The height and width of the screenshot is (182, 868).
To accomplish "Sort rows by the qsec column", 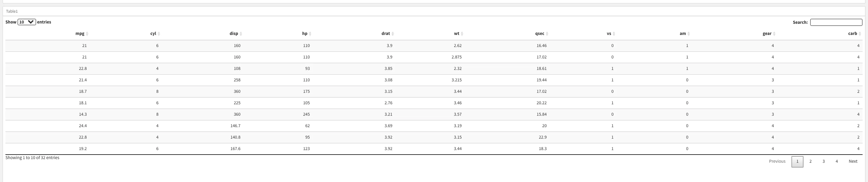I will tap(547, 34).
